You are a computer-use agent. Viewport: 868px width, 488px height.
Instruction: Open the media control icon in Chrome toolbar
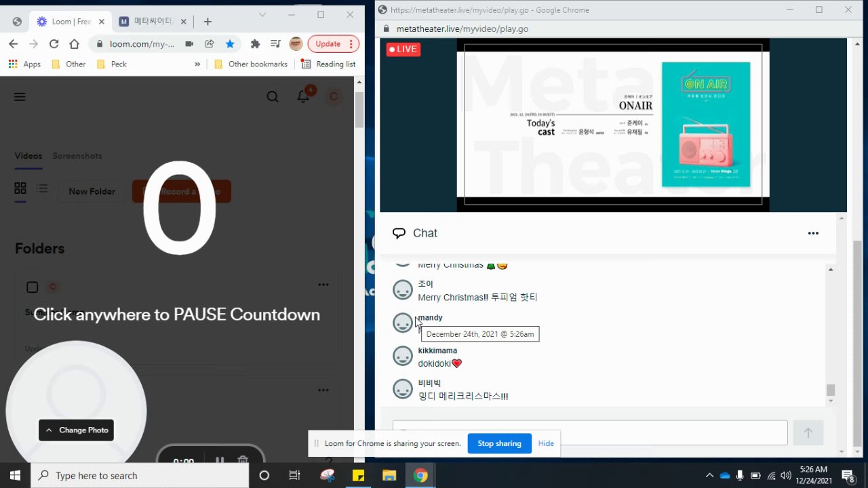tap(275, 44)
